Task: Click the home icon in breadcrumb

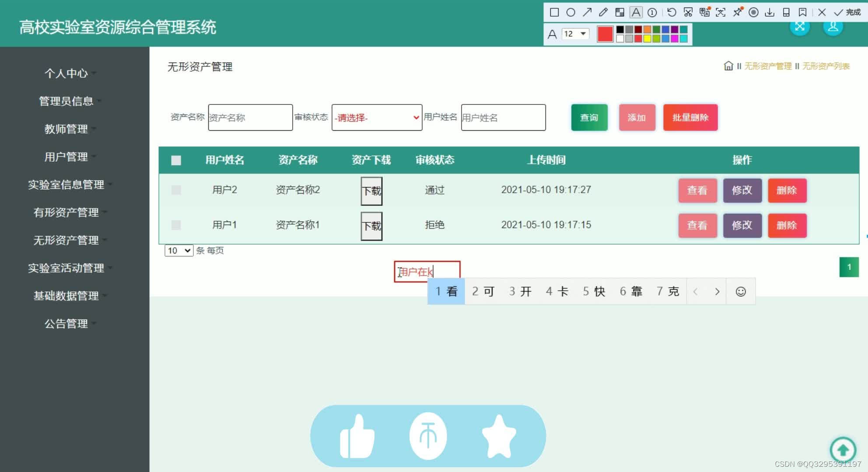Action: (x=728, y=66)
